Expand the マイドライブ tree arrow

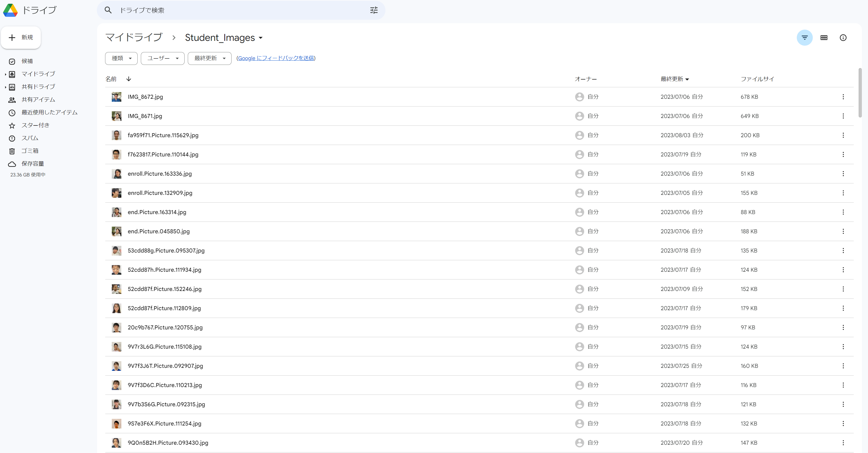pyautogui.click(x=5, y=74)
